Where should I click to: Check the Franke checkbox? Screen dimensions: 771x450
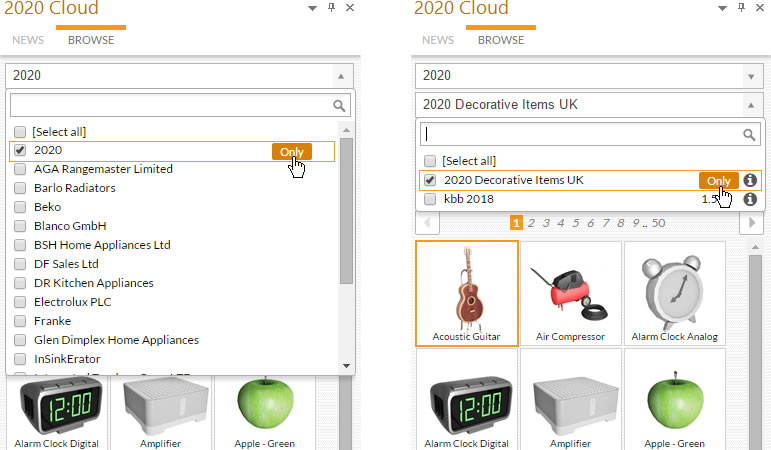coord(20,321)
